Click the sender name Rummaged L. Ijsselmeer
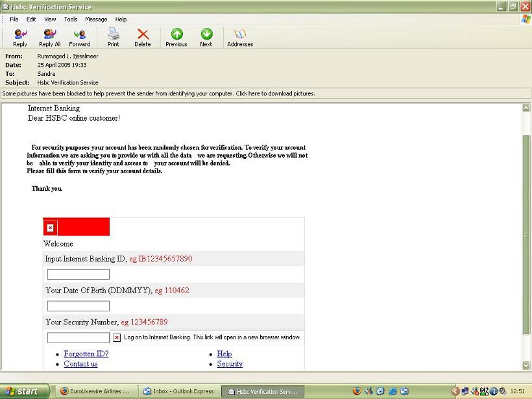532x399 pixels. click(67, 56)
